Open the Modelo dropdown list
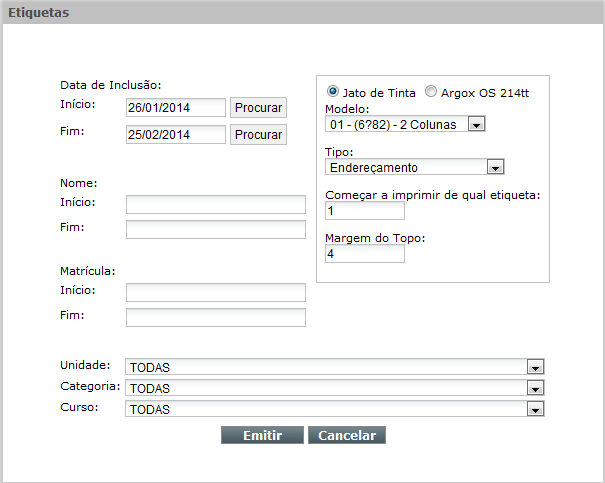 point(405,124)
